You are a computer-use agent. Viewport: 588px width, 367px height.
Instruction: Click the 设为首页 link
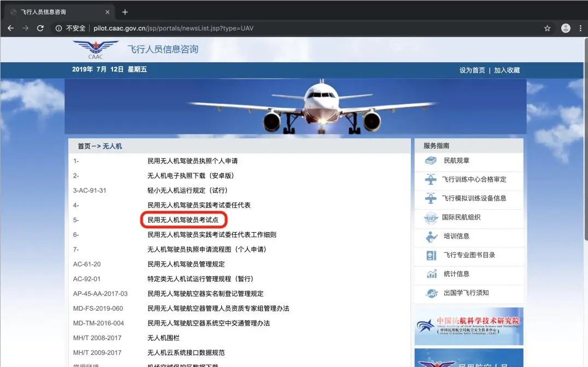point(472,70)
